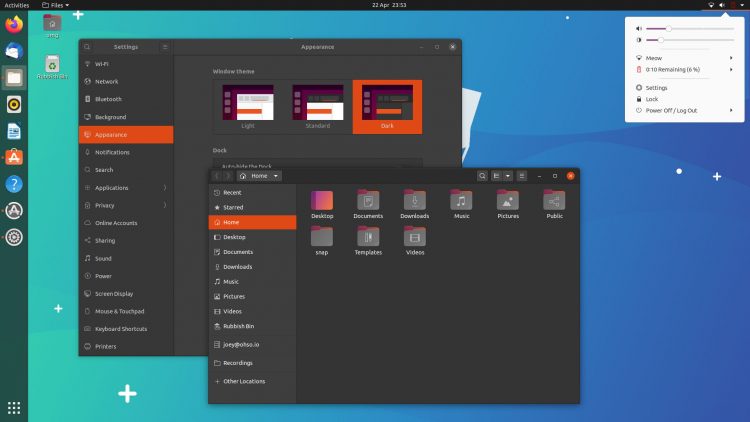Open the Files app in the dock
750x422 pixels.
coord(14,78)
